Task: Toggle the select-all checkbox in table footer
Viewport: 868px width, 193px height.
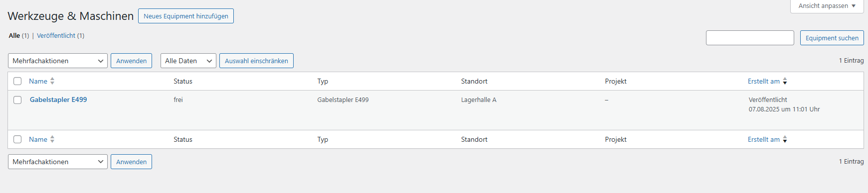Action: pyautogui.click(x=17, y=139)
